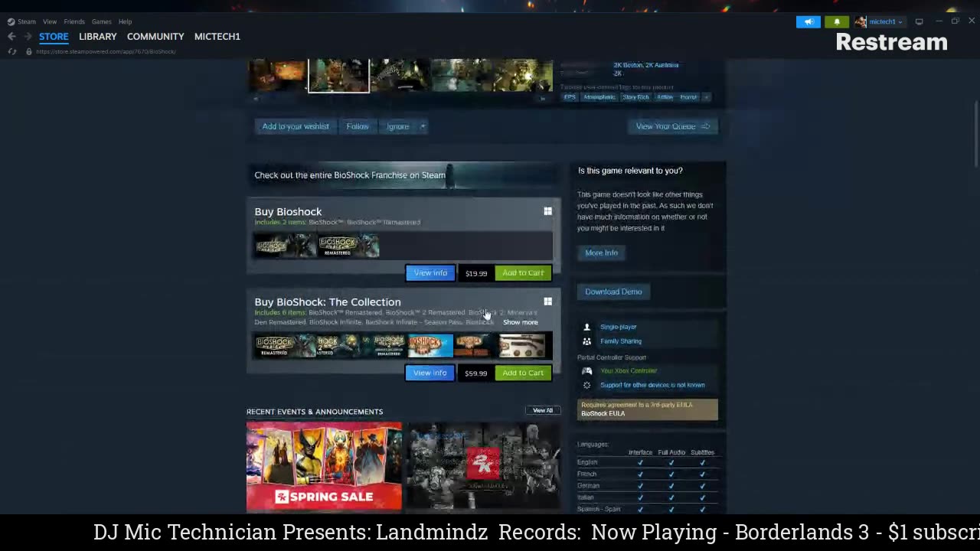Viewport: 980px width, 551px height.
Task: Click Windows icon on The Collection
Action: [547, 302]
